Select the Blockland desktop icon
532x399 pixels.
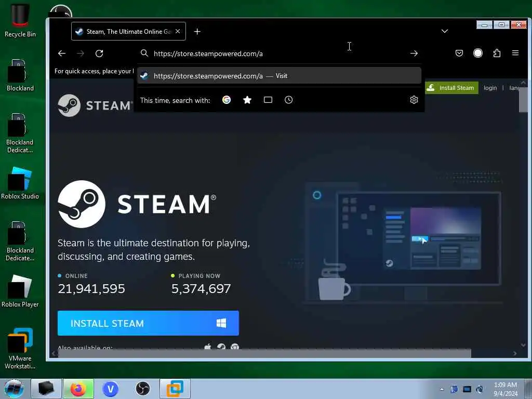tap(20, 75)
